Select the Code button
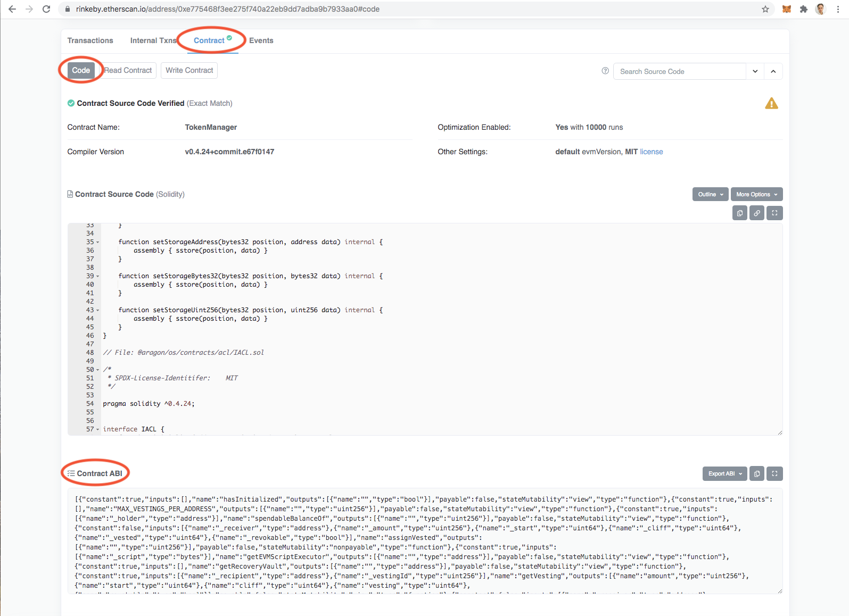The width and height of the screenshot is (849, 616). (x=81, y=70)
